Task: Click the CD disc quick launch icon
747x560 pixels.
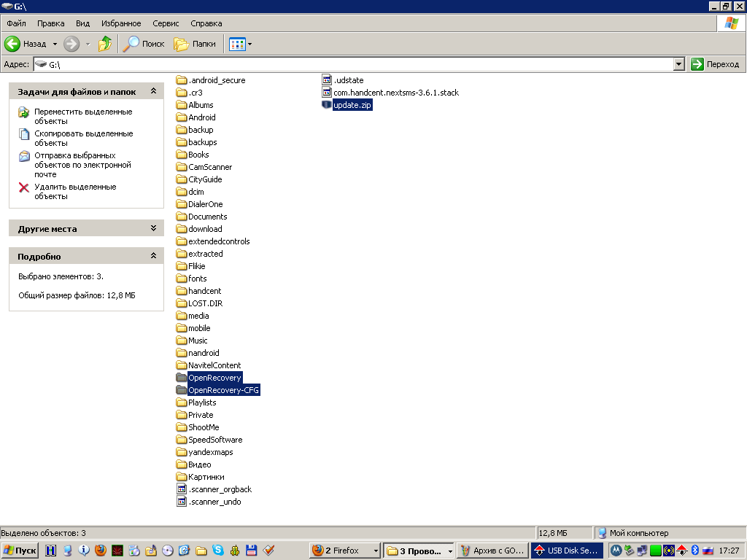Action: click(x=168, y=551)
